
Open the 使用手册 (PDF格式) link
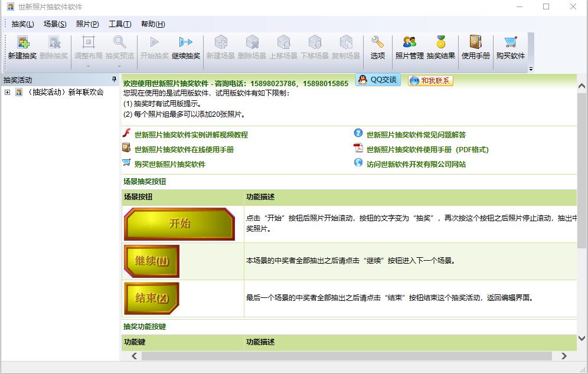(x=427, y=149)
